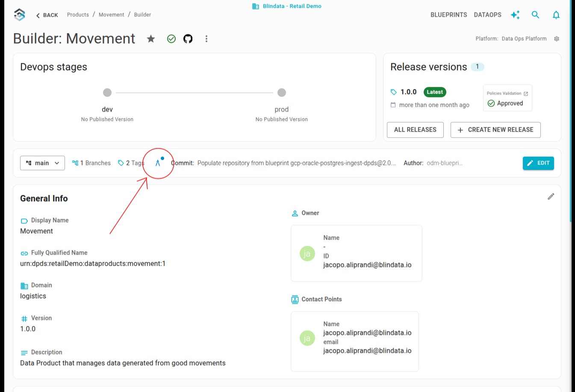The image size is (575, 392).
Task: Open platform settings gear icon
Action: tap(557, 39)
